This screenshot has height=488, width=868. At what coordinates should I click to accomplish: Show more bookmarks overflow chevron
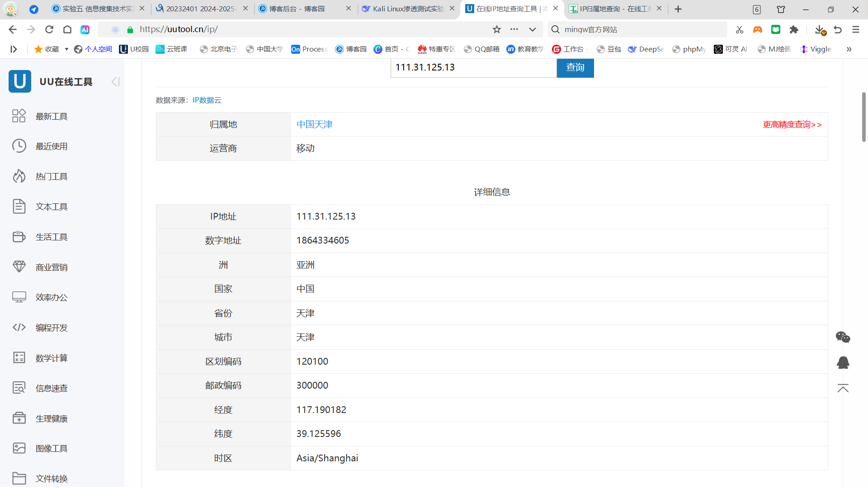click(849, 49)
